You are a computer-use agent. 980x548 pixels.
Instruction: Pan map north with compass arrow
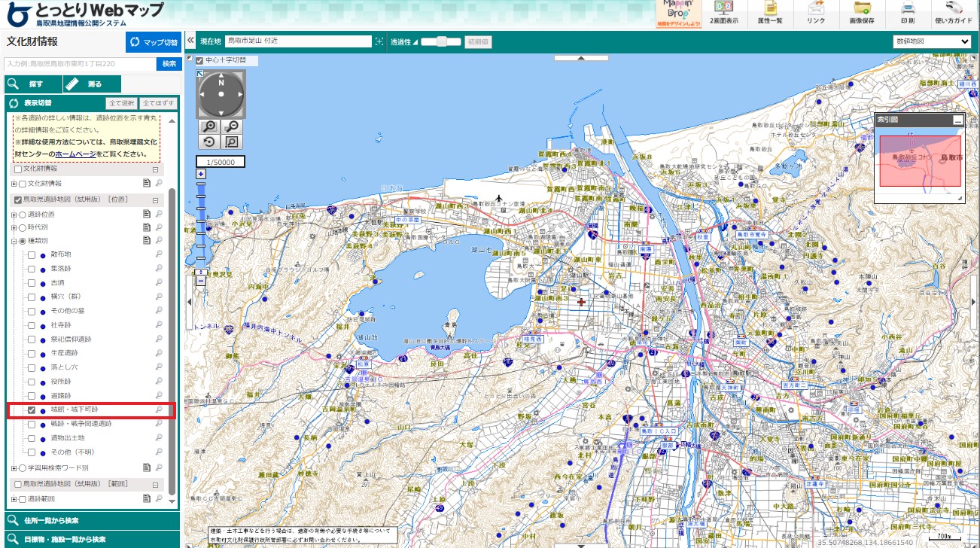(x=221, y=76)
